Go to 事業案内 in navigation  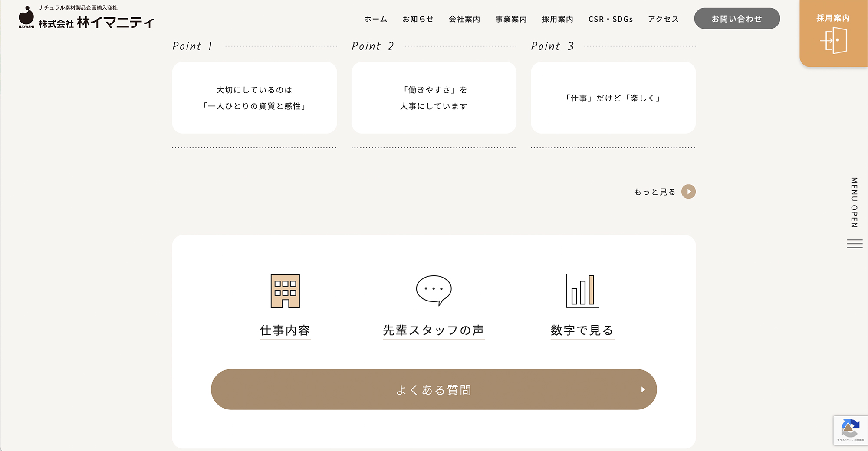click(x=511, y=19)
